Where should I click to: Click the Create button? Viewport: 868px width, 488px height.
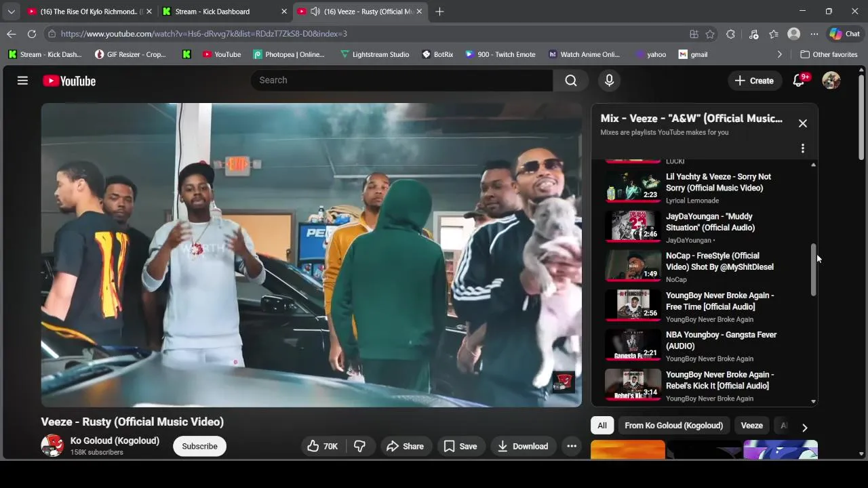754,81
